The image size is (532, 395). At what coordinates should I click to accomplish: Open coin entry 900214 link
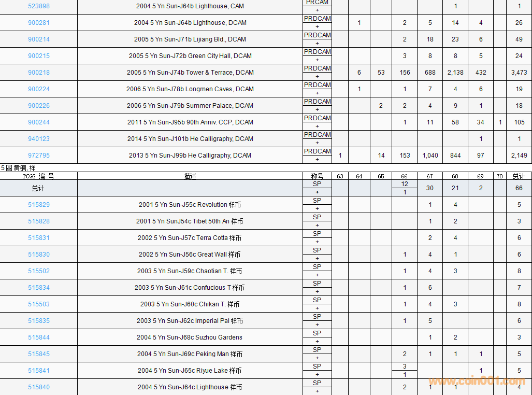pyautogui.click(x=39, y=39)
